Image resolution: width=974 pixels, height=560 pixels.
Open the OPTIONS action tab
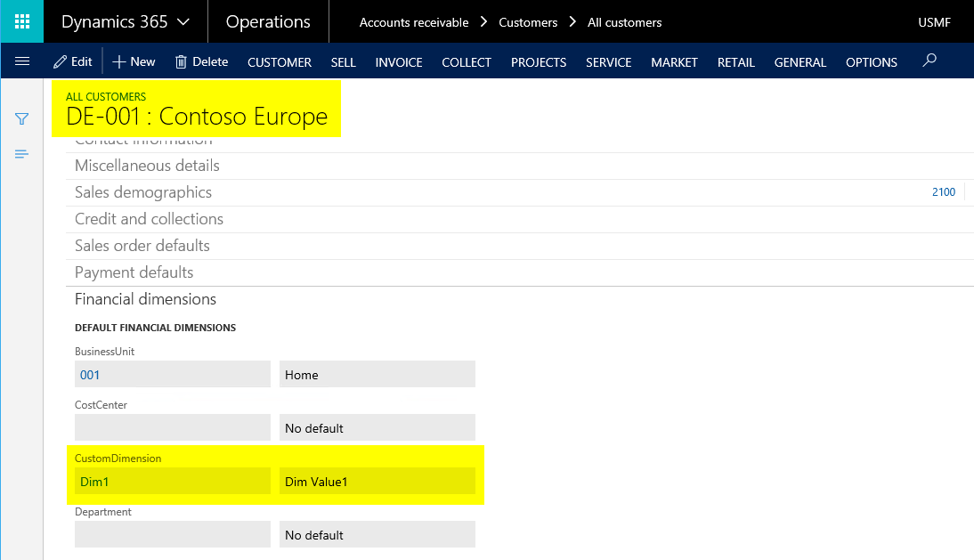pos(872,62)
